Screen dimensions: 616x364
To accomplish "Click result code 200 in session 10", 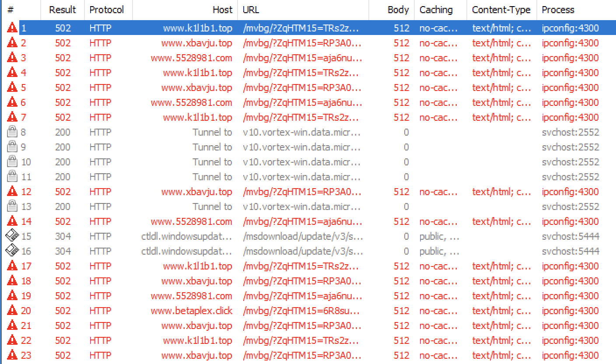I will (63, 162).
